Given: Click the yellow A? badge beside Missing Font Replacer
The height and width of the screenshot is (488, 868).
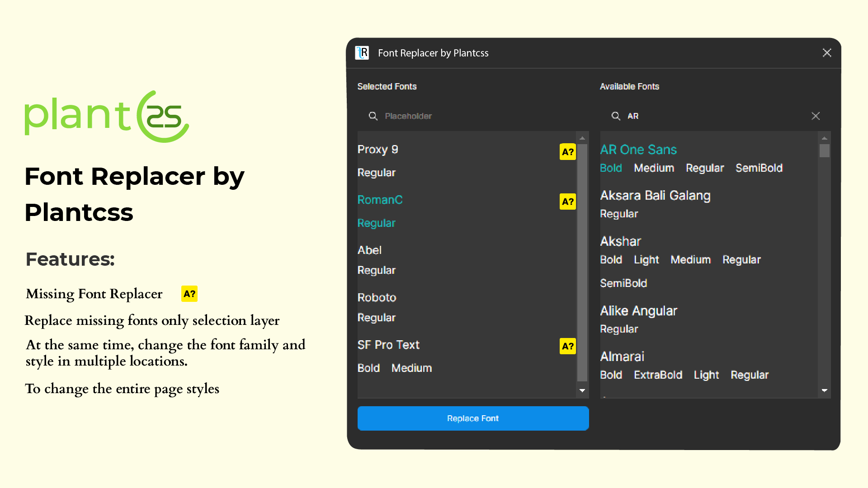Looking at the screenshot, I should tap(189, 294).
